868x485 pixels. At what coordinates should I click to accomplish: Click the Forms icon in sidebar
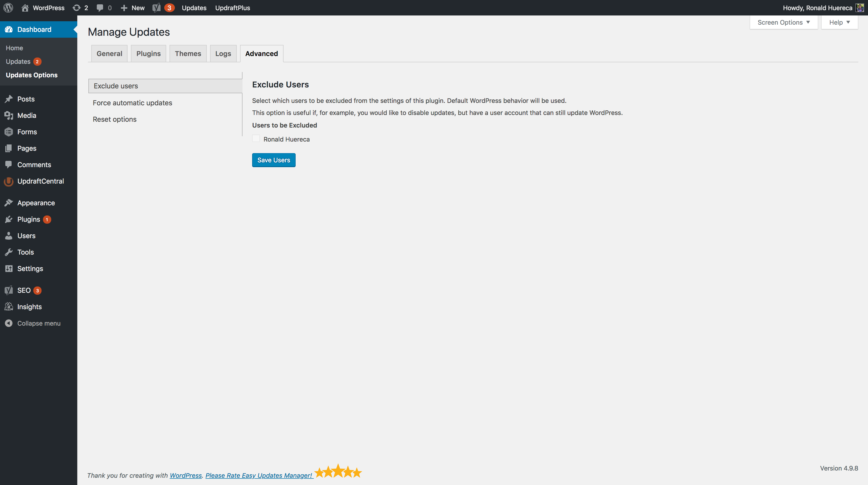pos(9,132)
